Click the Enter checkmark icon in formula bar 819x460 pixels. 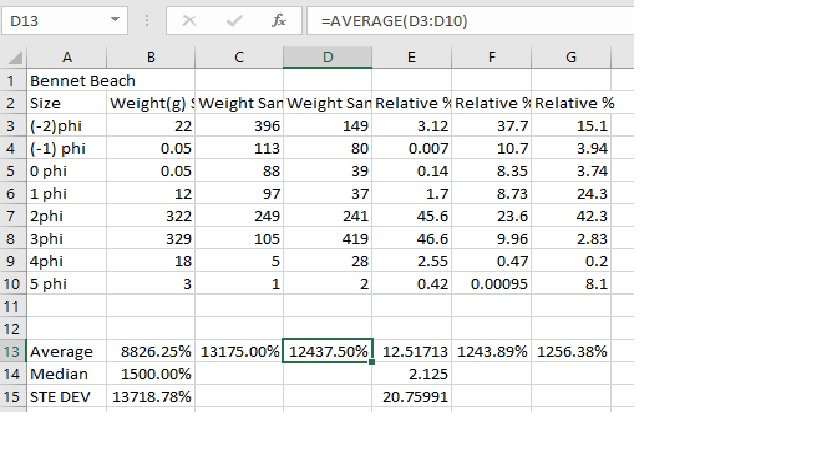[x=235, y=20]
